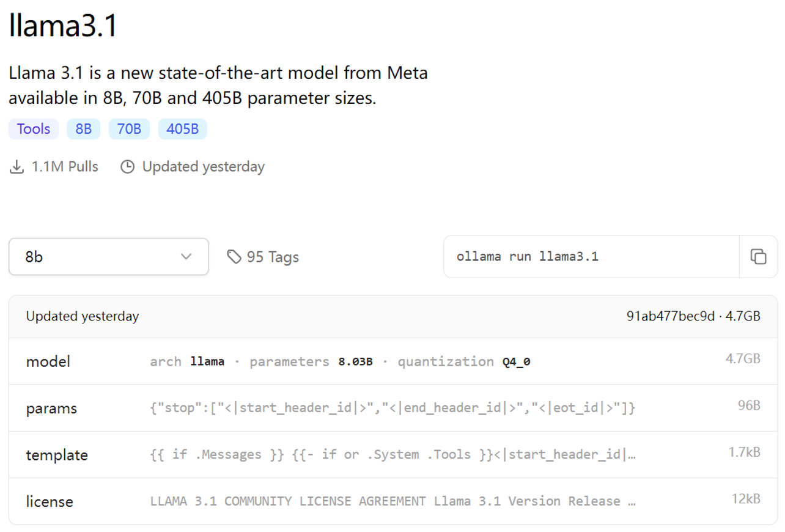
Task: Open the 95 Tags link
Action: point(263,257)
